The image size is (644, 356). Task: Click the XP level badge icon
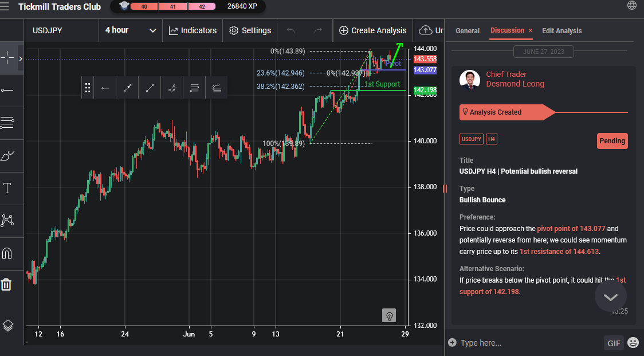[124, 6]
